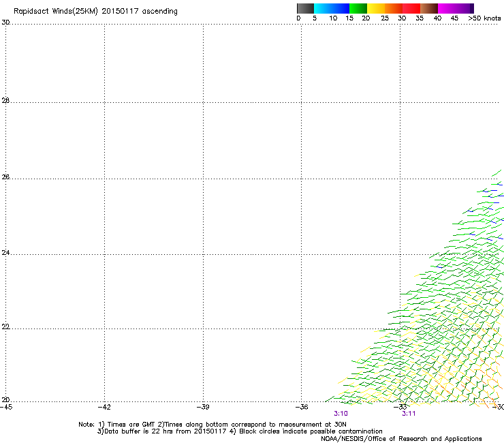Click the longitude label -39

tap(203, 407)
